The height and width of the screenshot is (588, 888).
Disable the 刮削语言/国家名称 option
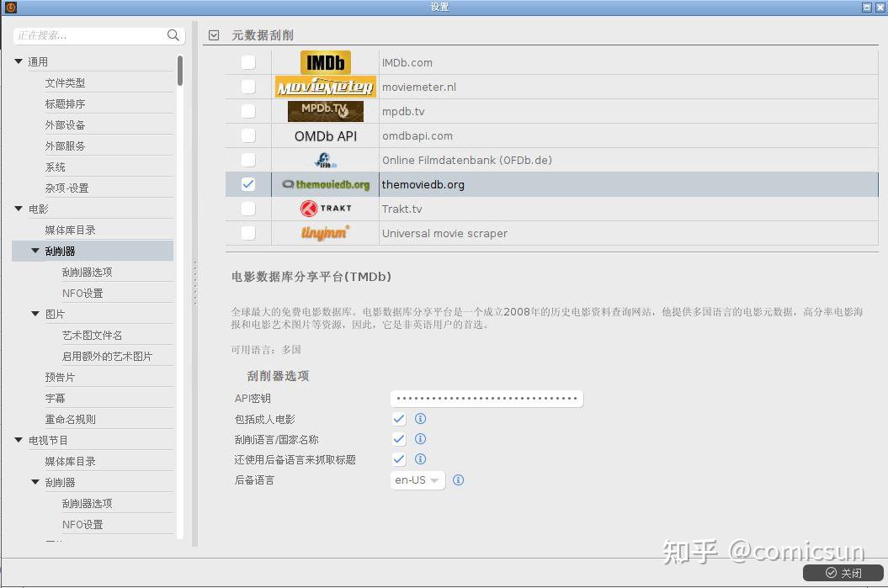(398, 438)
